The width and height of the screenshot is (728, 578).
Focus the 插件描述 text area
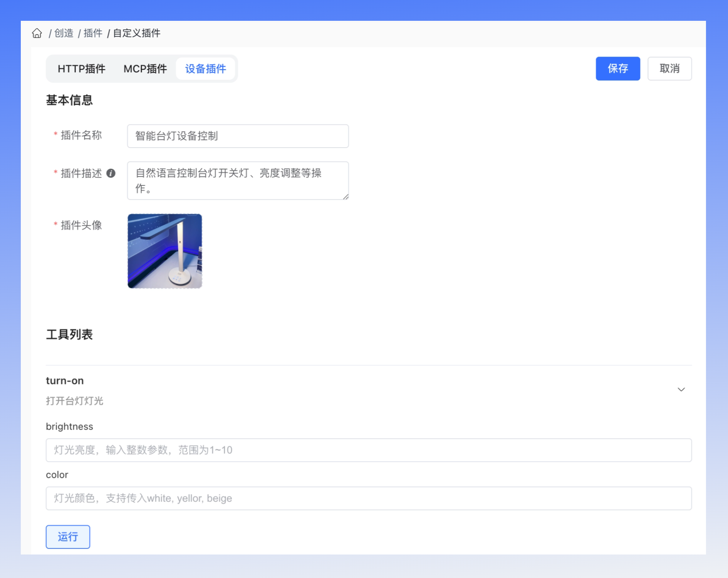pyautogui.click(x=238, y=181)
